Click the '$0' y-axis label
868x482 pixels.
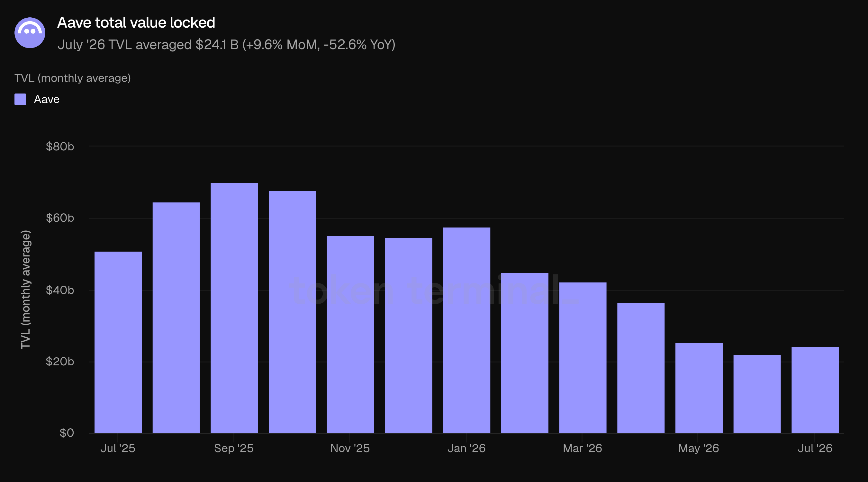tap(67, 433)
